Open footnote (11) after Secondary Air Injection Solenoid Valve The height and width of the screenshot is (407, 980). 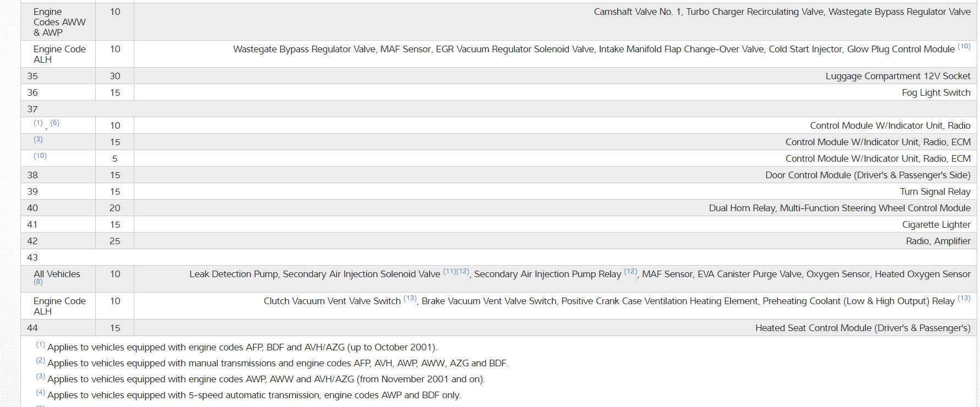point(449,271)
